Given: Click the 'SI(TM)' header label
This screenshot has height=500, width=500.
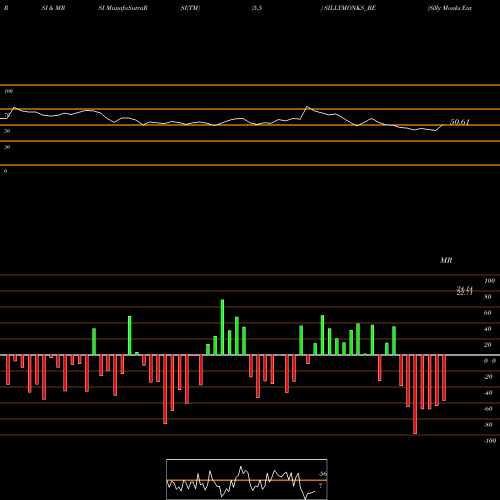Looking at the screenshot, I should [190, 8].
